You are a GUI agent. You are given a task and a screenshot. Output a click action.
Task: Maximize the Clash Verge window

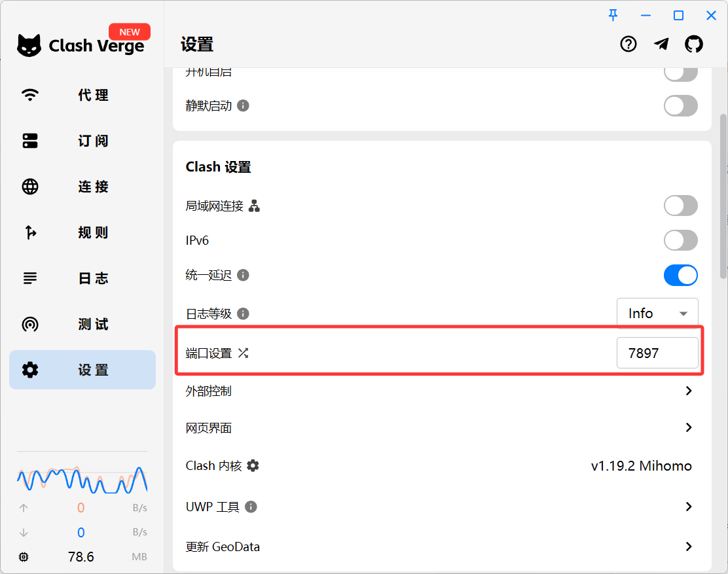tap(678, 15)
